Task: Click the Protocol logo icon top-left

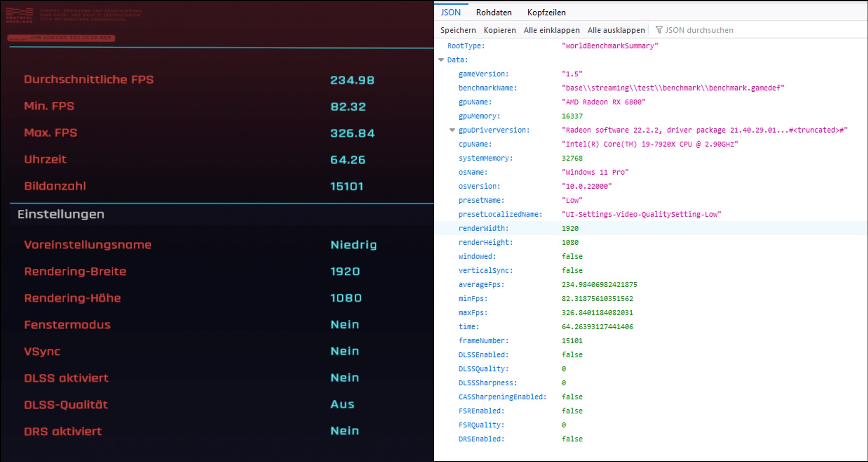Action: (x=19, y=15)
